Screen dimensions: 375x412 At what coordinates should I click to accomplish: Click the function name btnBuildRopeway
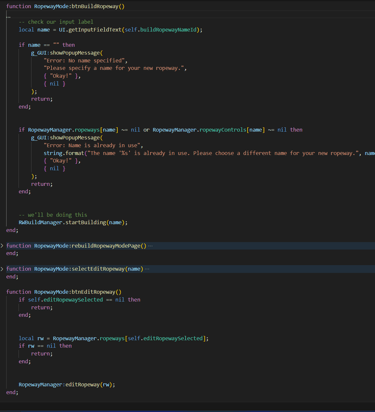(x=96, y=6)
